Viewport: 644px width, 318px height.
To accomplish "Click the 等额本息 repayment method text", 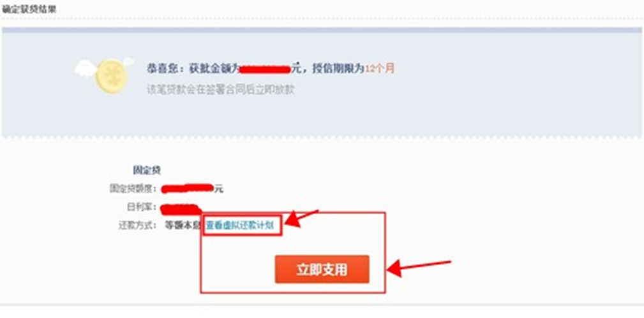I will click(182, 225).
